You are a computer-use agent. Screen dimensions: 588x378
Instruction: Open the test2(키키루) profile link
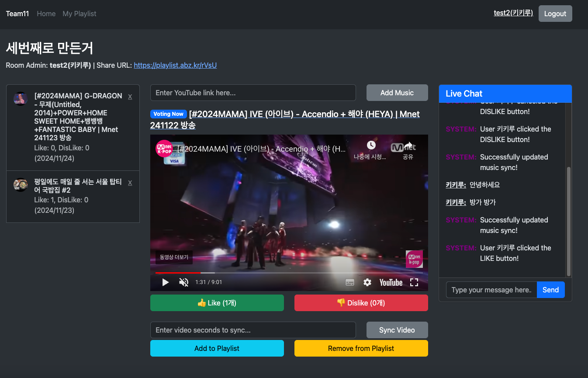[513, 13]
